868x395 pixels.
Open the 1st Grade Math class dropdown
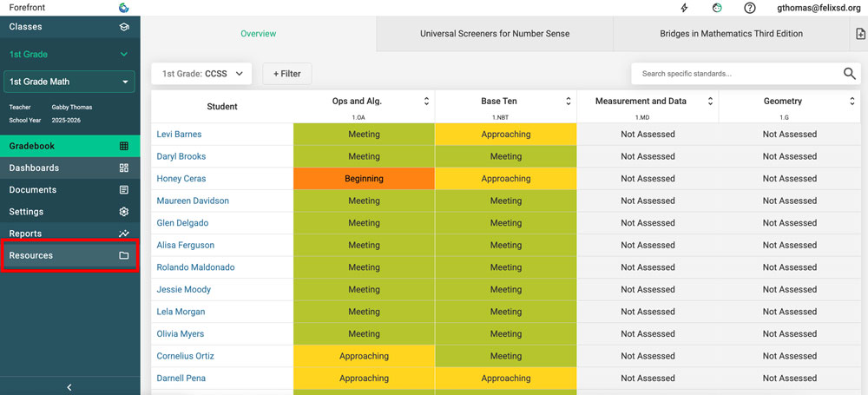tap(69, 82)
